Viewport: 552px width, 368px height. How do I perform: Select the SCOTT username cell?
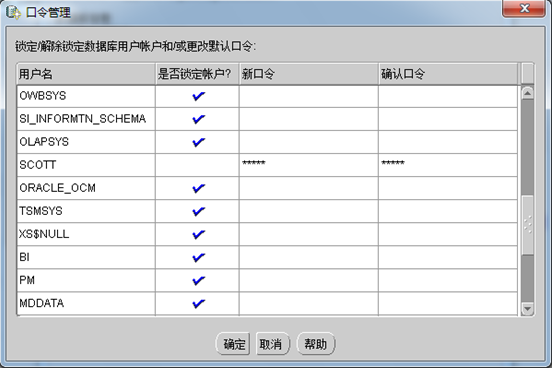[86, 165]
